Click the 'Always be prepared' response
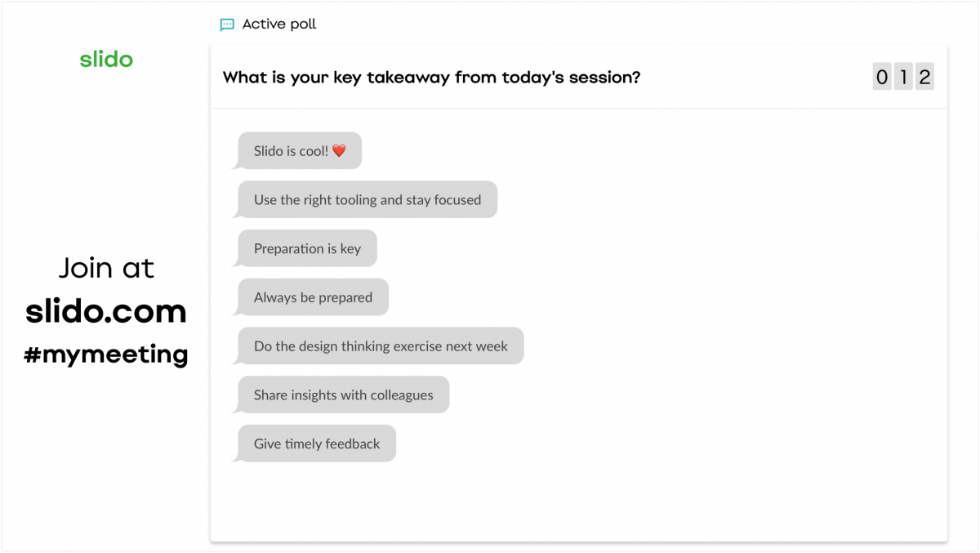This screenshot has height=553, width=980. (311, 297)
